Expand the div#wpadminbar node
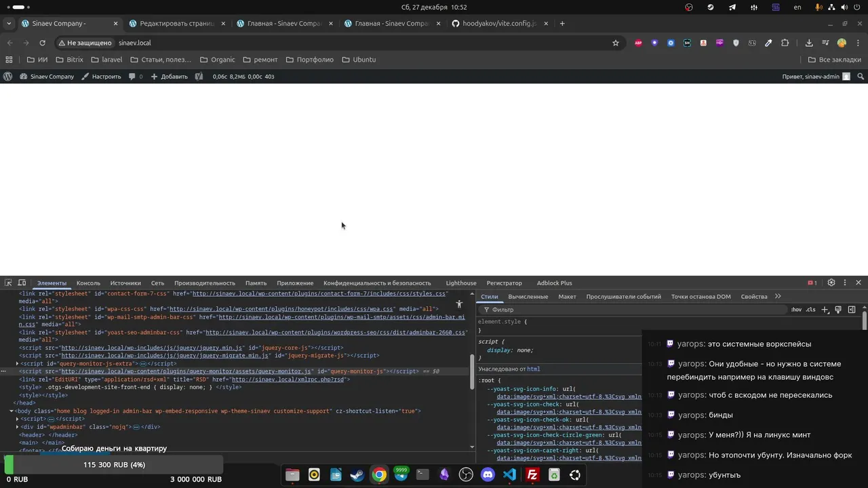Screen dimensions: 868x488 tap(17, 427)
